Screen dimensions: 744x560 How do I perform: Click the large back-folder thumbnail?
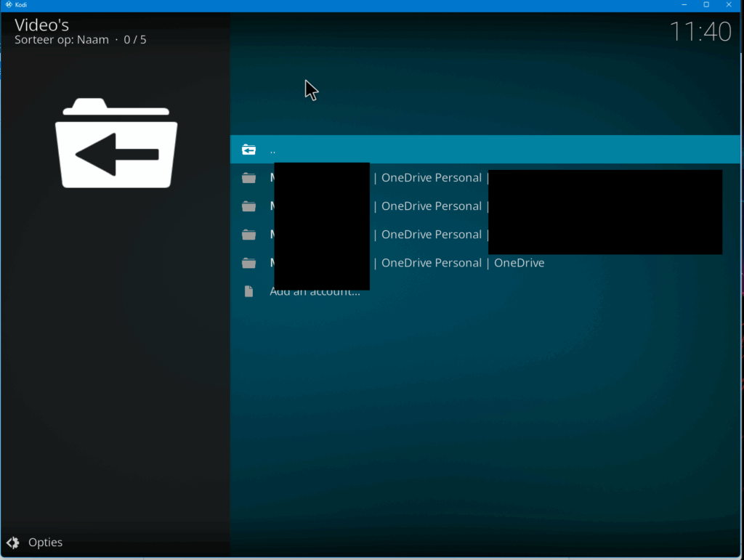point(116,143)
